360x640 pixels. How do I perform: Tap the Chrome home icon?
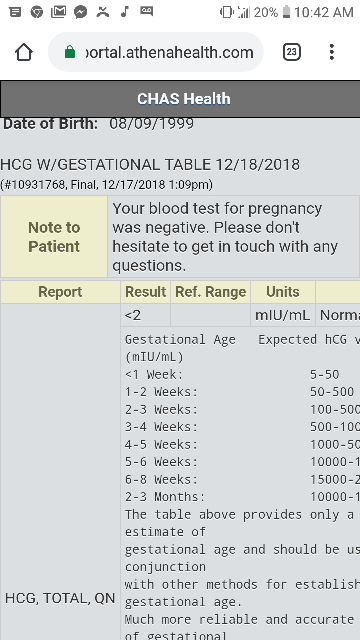tap(24, 52)
